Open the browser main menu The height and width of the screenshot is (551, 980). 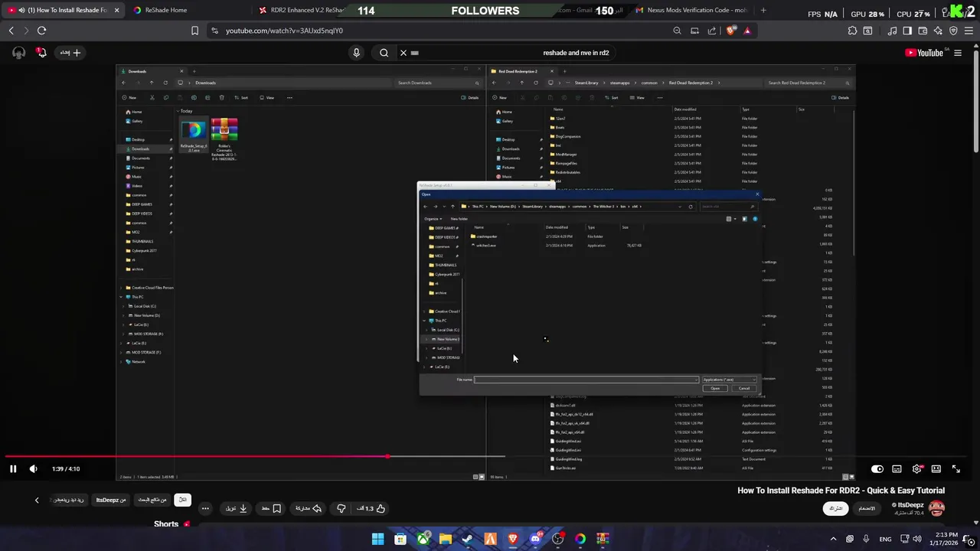pos(969,31)
